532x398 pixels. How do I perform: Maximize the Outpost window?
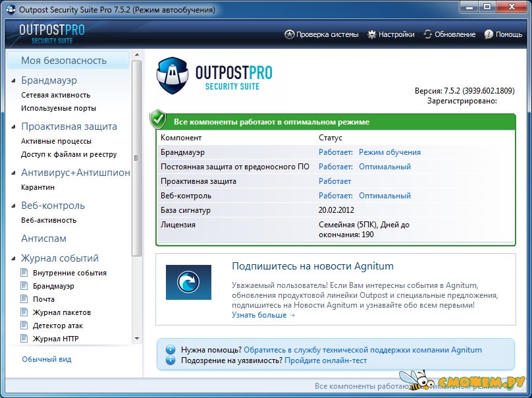pos(487,7)
